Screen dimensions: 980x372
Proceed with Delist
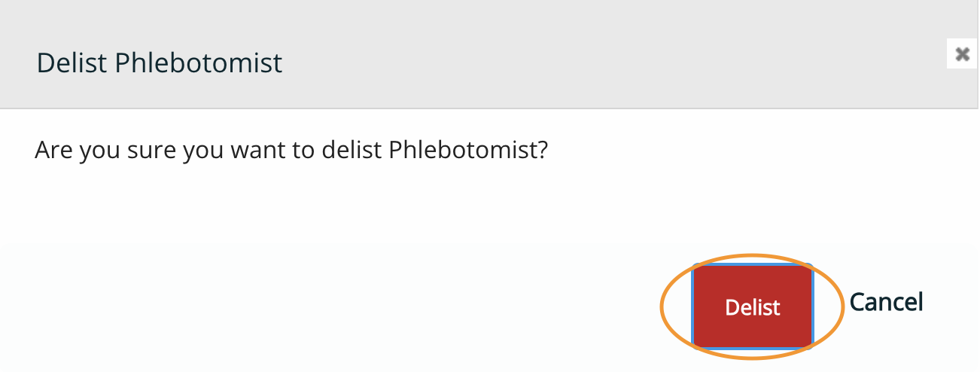(x=752, y=306)
